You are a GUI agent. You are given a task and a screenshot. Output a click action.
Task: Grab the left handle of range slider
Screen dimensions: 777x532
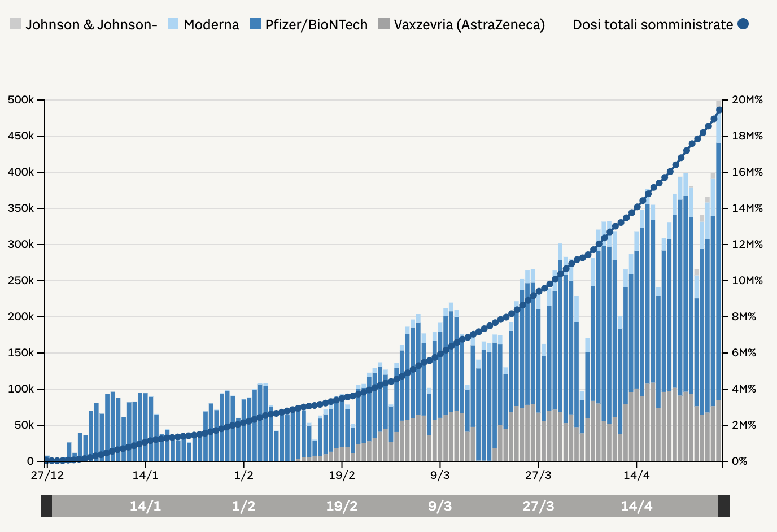coord(46,506)
